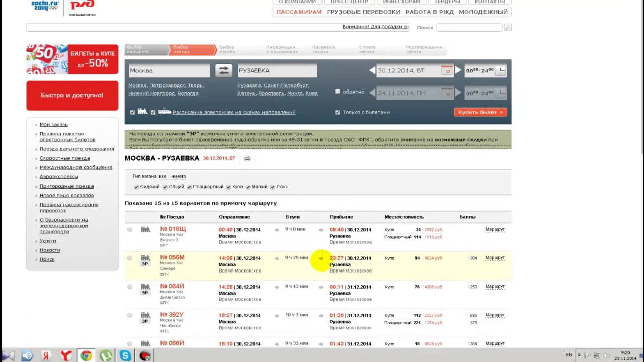This screenshot has width=644, height=362.
Task: Swap departure and arrival stations
Action: coord(223,71)
